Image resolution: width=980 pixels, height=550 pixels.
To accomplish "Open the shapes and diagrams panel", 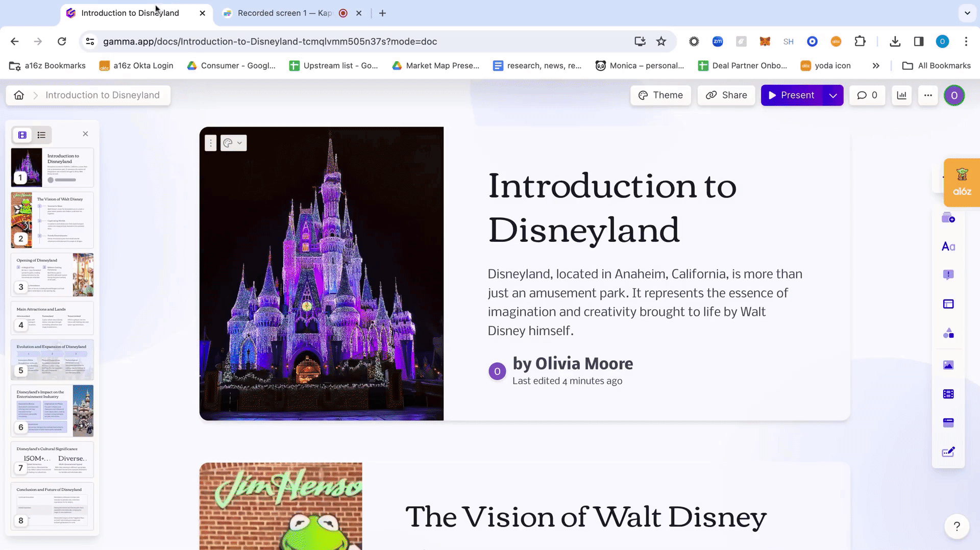I will click(x=948, y=333).
